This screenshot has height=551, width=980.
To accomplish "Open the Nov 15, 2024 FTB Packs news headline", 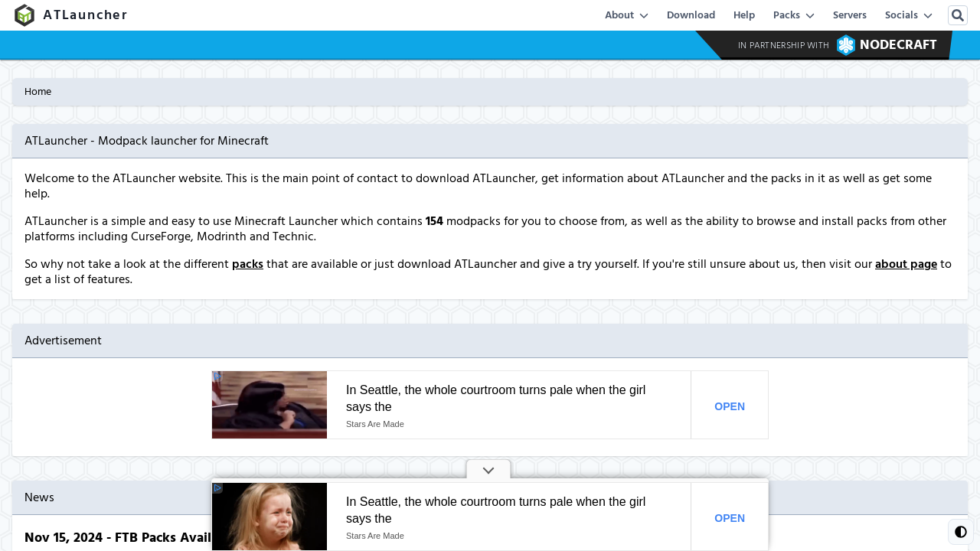I will 118,538.
